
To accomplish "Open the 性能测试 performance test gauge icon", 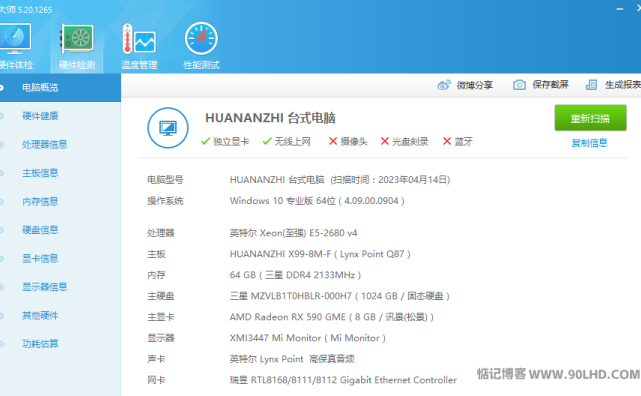I will point(201,38).
